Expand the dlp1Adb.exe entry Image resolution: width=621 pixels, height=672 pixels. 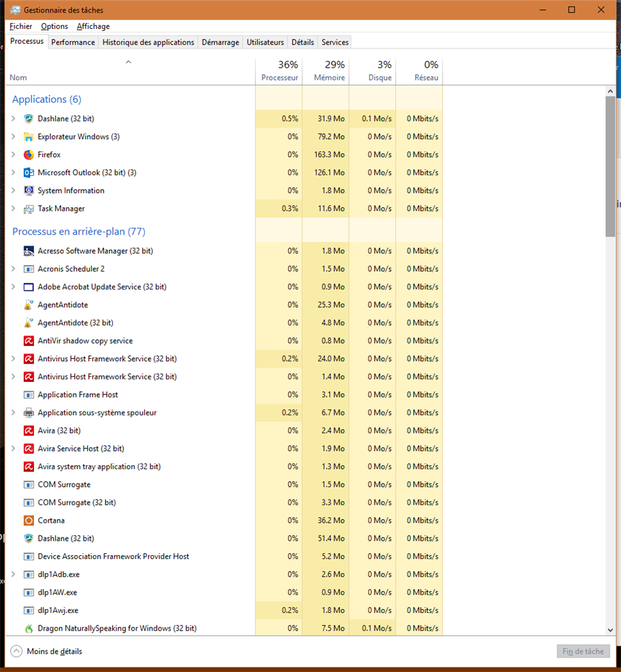tap(13, 575)
